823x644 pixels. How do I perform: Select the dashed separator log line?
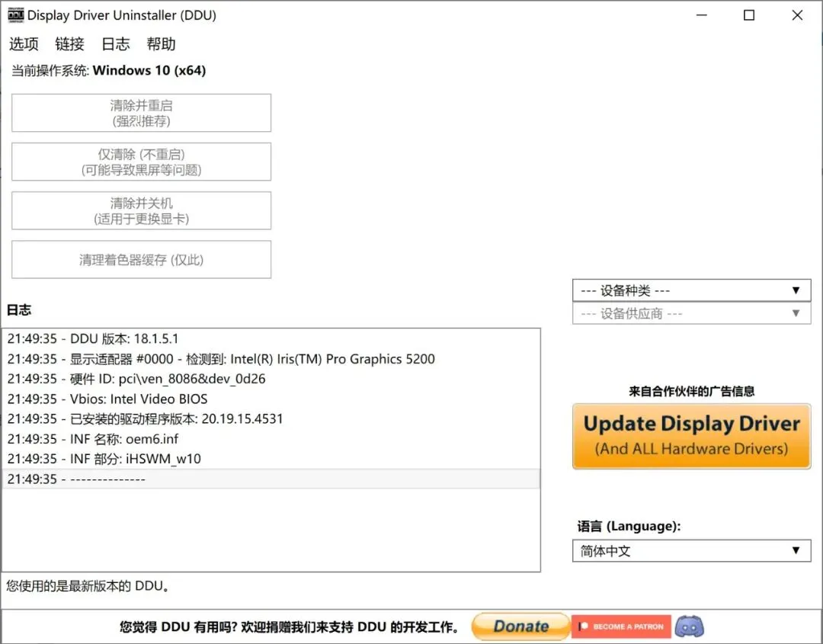tap(271, 479)
